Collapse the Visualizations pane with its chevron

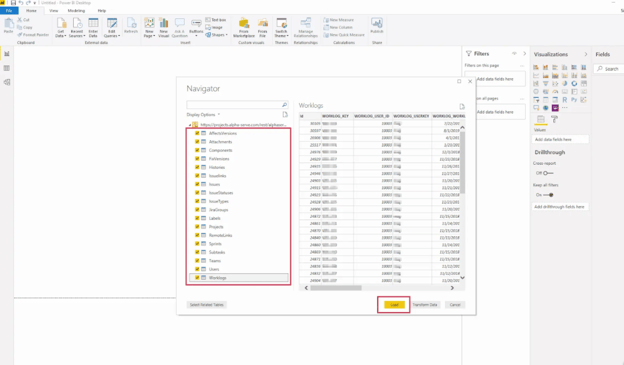[x=585, y=54]
